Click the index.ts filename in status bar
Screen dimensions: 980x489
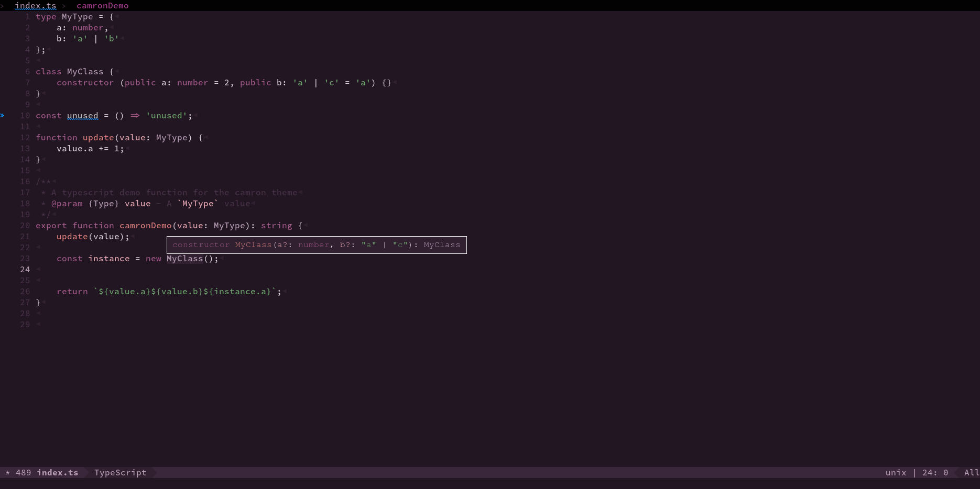tap(58, 472)
